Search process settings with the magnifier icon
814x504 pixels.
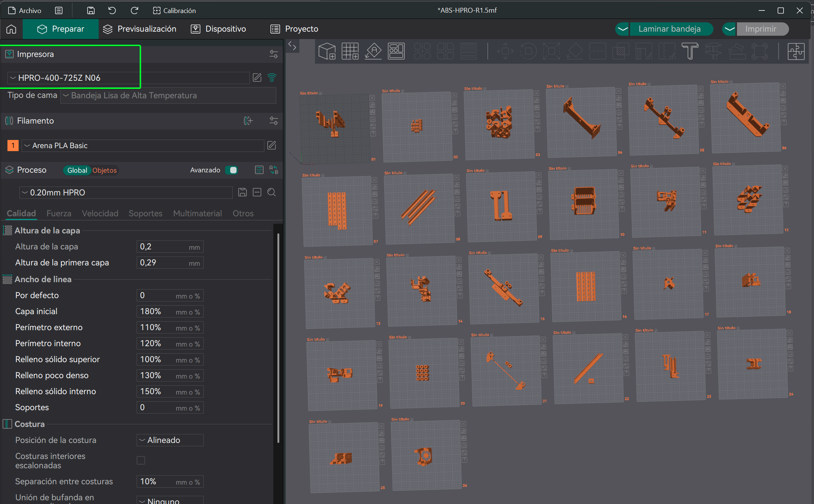coord(271,192)
